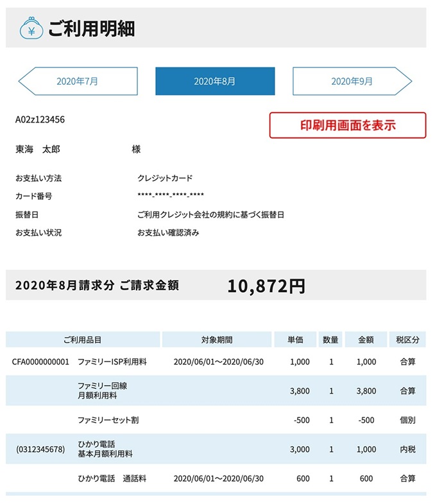Click the total amount 10,872円
Screen dimensions: 433x504
pos(266,286)
